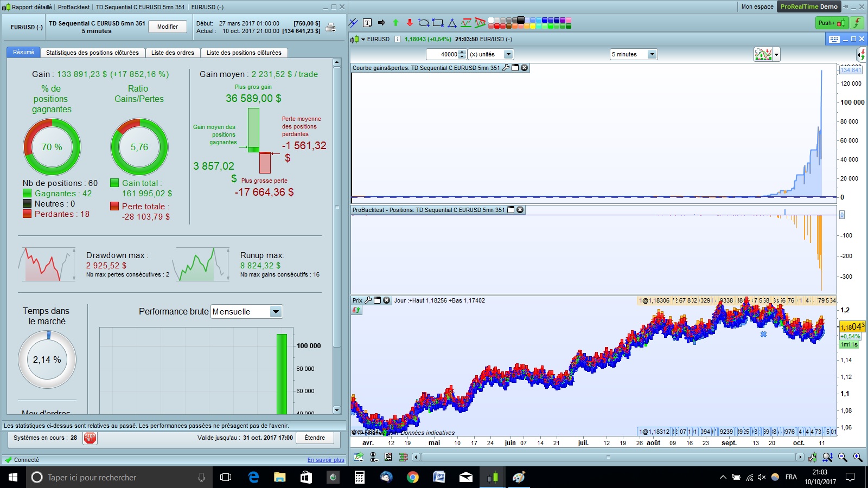This screenshot has height=488, width=868.
Task: Click the zoom out magnifier icon
Action: pyautogui.click(x=843, y=457)
